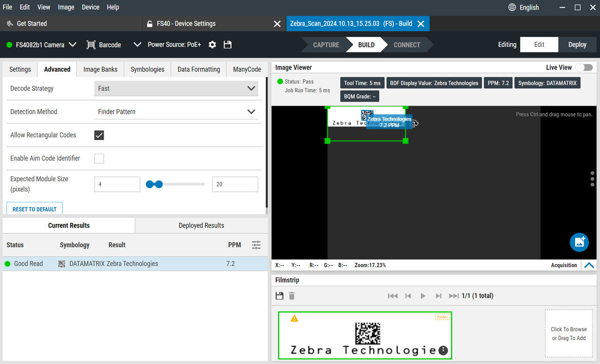This screenshot has width=600, height=364.
Task: Go to the BUILD step
Action: (x=366, y=45)
